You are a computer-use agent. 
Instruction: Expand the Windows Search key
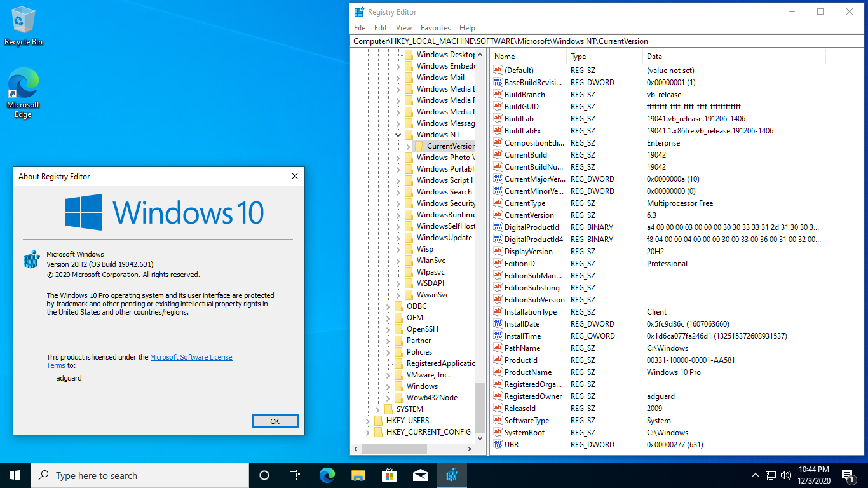click(x=398, y=192)
